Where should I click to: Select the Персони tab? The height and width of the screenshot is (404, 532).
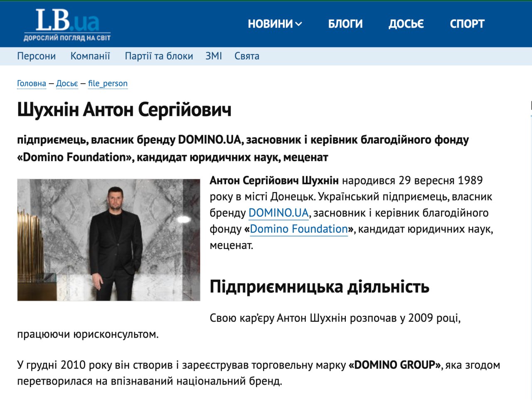point(36,56)
